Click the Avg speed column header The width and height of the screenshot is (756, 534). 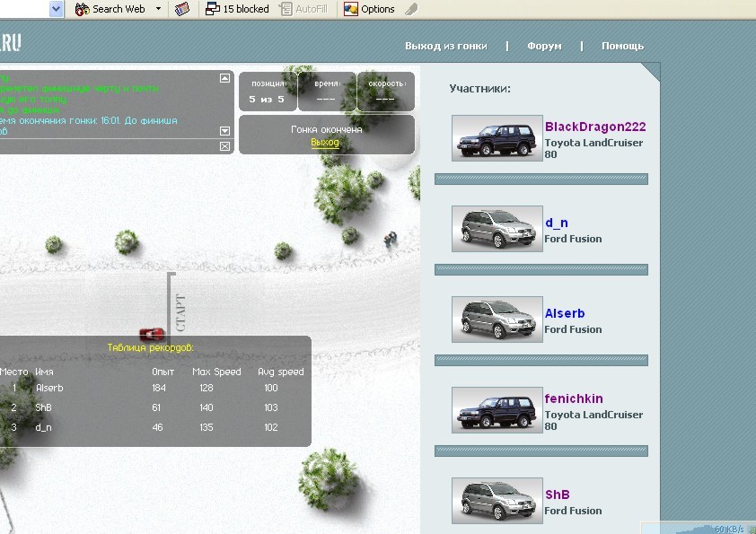click(x=281, y=372)
